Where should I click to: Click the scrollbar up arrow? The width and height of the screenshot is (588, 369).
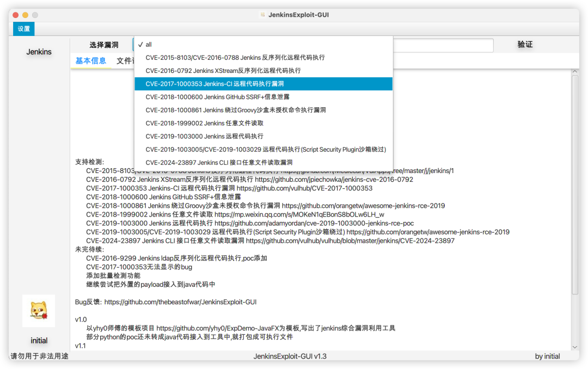click(x=575, y=71)
